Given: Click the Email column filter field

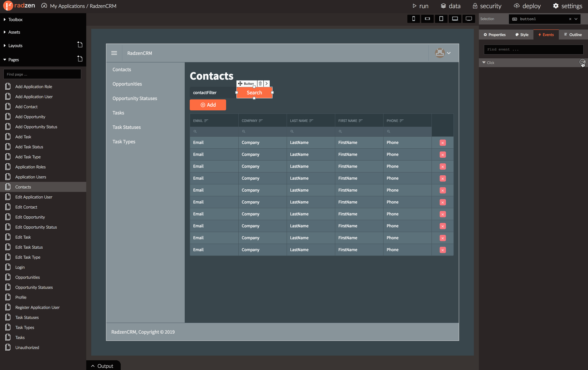Looking at the screenshot, I should [214, 131].
